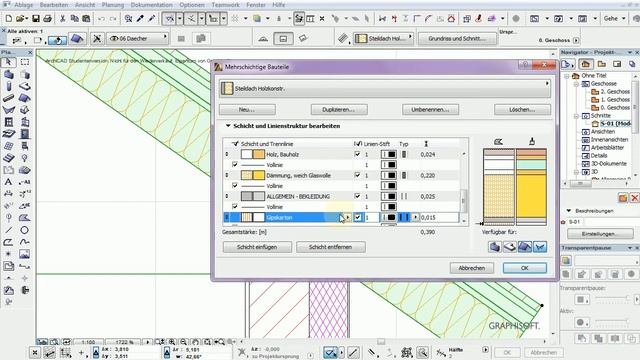Collapse Schicht und Linienstruktur bearbeiten section
The image size is (640, 360).
[228, 126]
